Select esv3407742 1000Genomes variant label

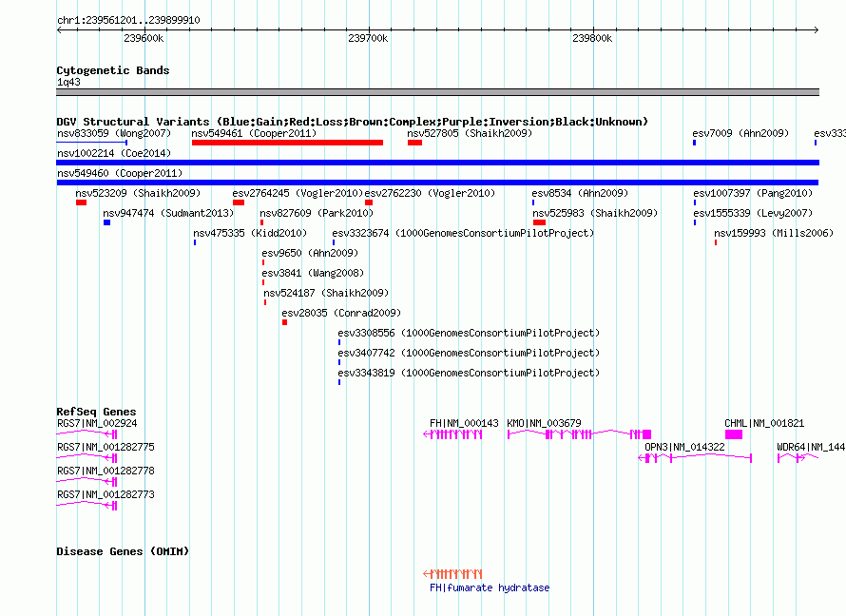tap(469, 353)
